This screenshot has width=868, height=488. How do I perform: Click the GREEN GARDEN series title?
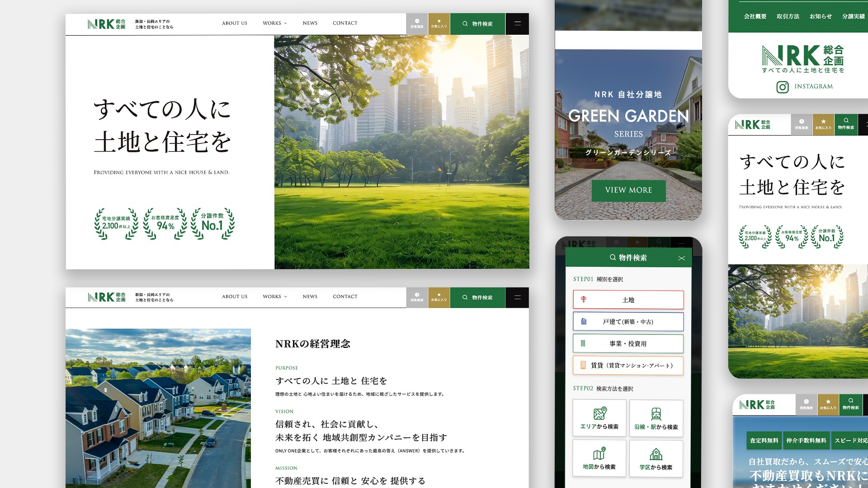[x=628, y=116]
